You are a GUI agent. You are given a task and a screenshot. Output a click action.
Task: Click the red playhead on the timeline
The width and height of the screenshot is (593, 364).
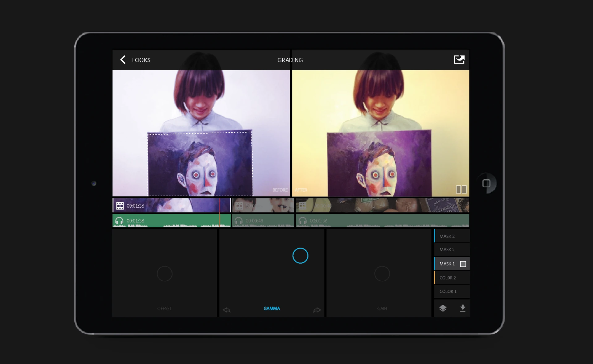click(220, 213)
